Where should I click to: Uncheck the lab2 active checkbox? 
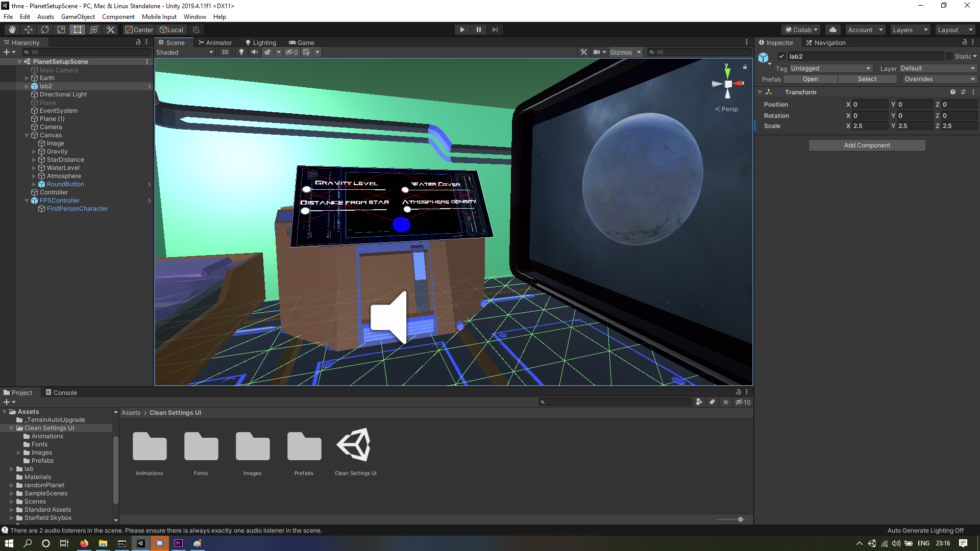781,56
